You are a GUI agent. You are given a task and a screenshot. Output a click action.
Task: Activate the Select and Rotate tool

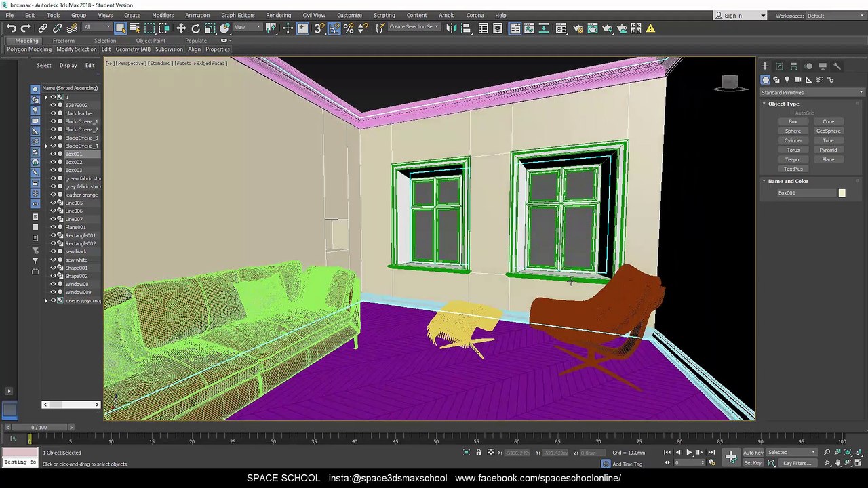(x=196, y=28)
